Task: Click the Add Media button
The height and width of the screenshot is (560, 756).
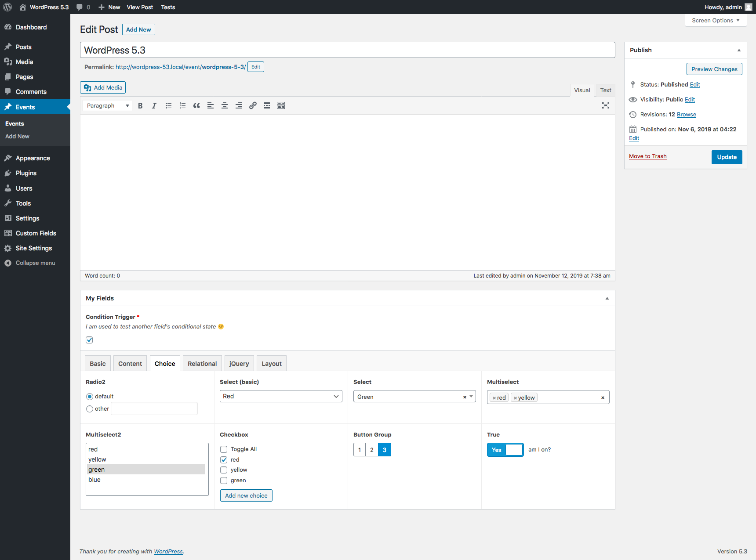Action: (x=103, y=87)
